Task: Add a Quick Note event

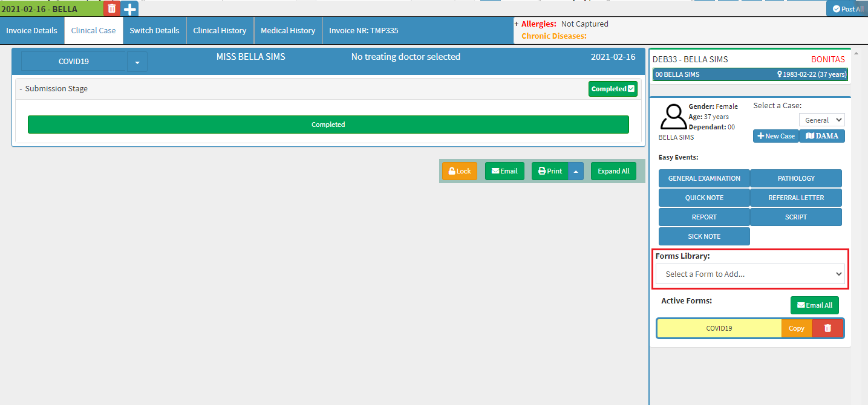Action: tap(704, 198)
